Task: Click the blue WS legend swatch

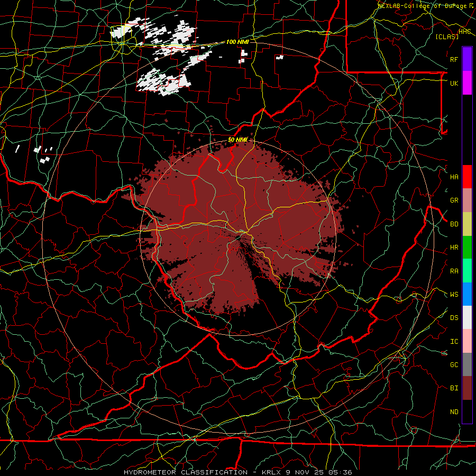Action: (467, 294)
